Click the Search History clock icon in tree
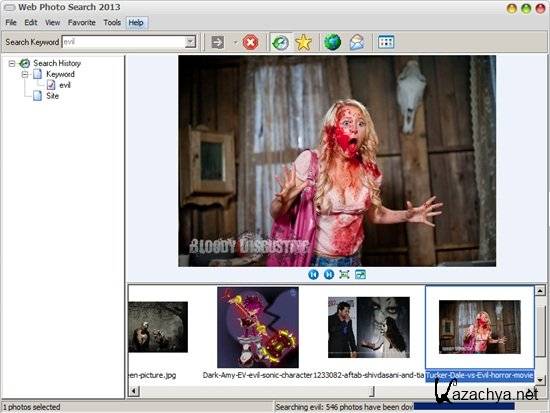The height and width of the screenshot is (413, 550). [24, 63]
